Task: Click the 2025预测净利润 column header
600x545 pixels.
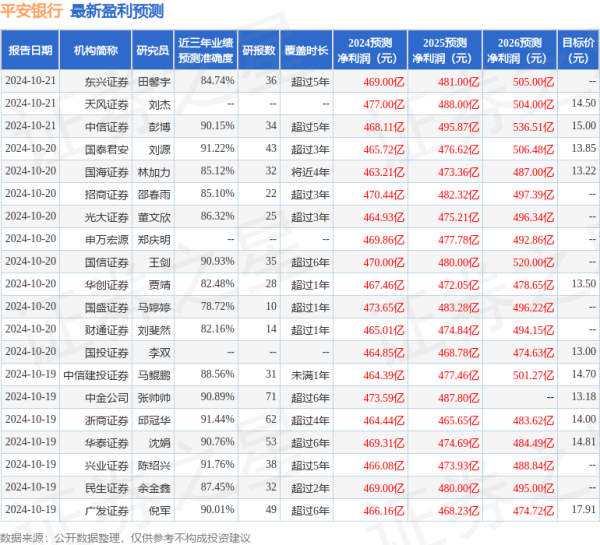Action: (445, 50)
